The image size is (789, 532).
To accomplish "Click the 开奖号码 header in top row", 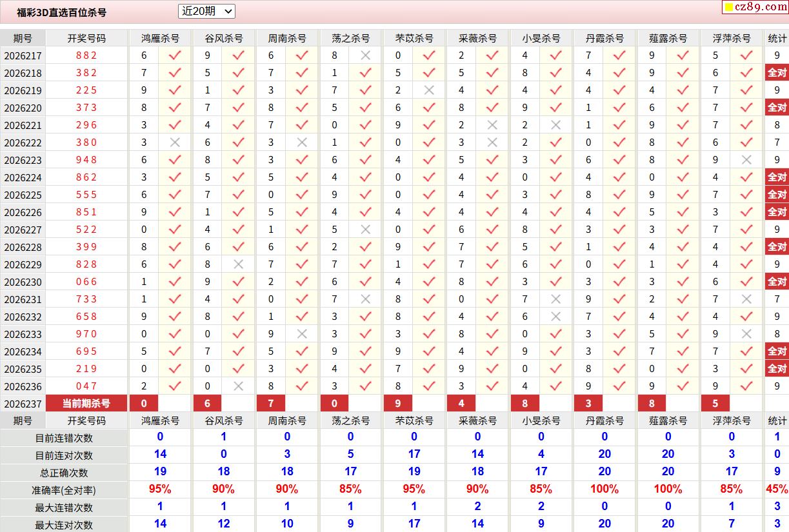I will coord(86,38).
